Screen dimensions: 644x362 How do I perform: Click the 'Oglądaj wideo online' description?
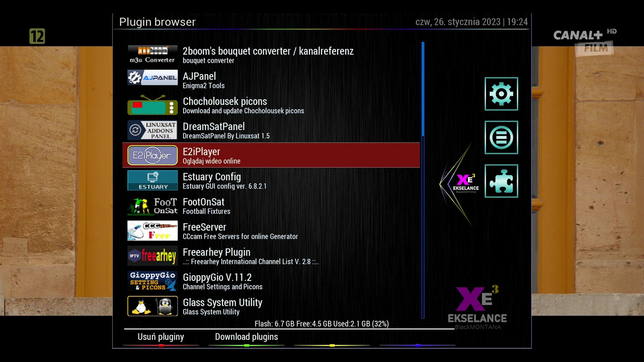coord(211,161)
